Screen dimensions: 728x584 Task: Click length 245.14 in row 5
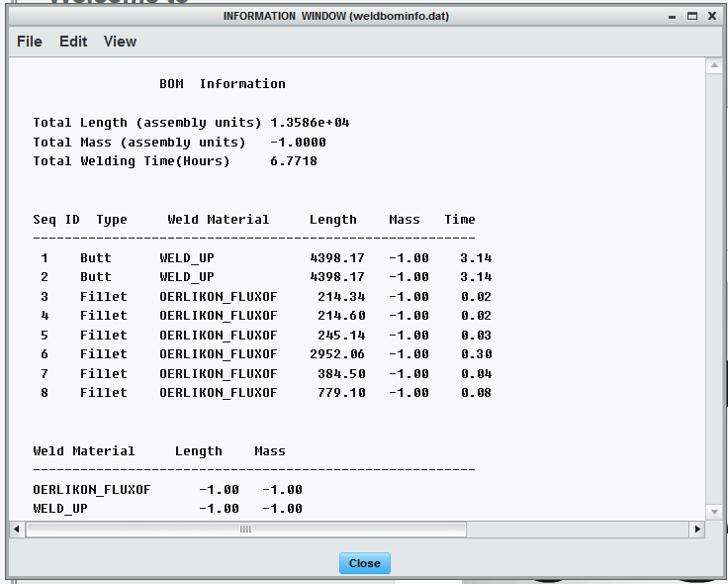[341, 335]
